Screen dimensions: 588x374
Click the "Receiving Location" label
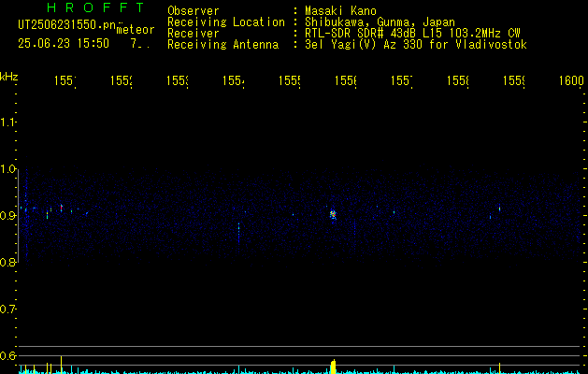(226, 22)
